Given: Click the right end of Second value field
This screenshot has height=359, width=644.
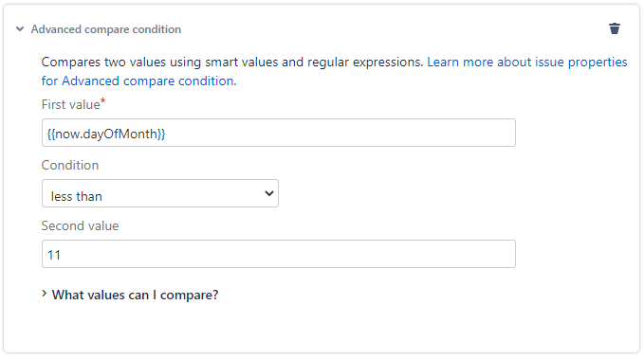Looking at the screenshot, I should click(x=501, y=254).
